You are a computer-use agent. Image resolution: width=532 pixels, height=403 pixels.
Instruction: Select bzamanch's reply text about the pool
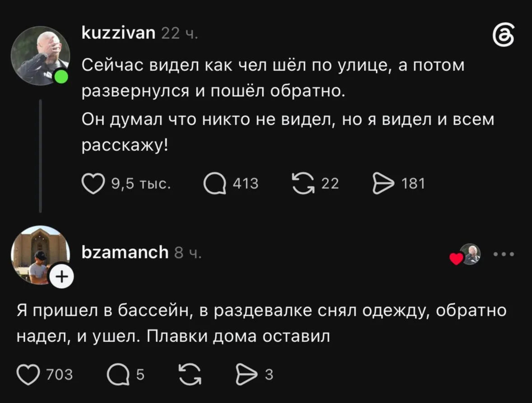coord(261,323)
